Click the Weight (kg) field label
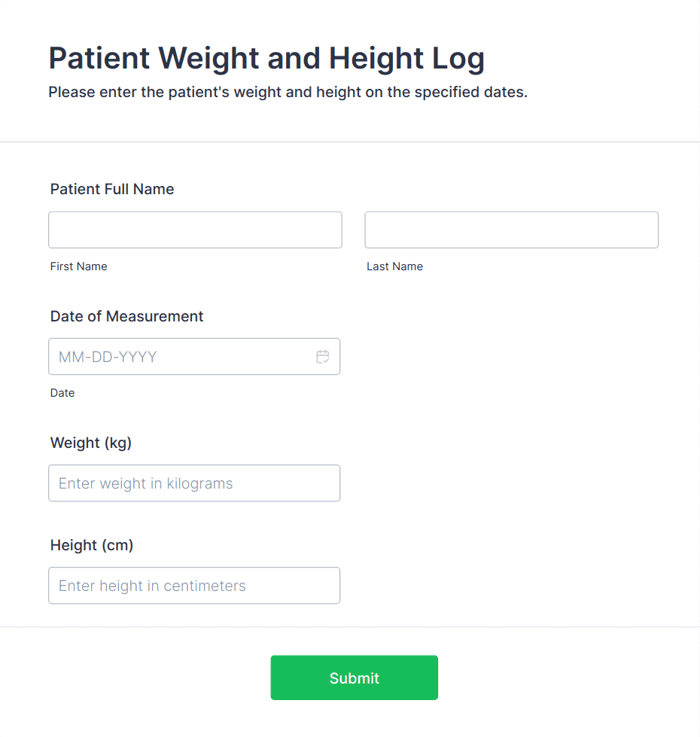The height and width of the screenshot is (737, 700). [x=90, y=443]
